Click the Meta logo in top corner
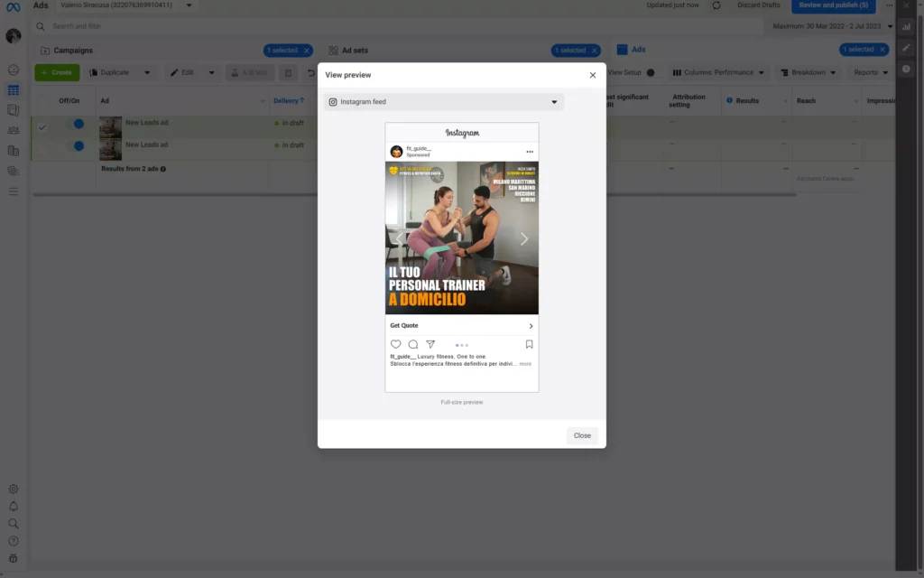The image size is (924, 578). 13,5
